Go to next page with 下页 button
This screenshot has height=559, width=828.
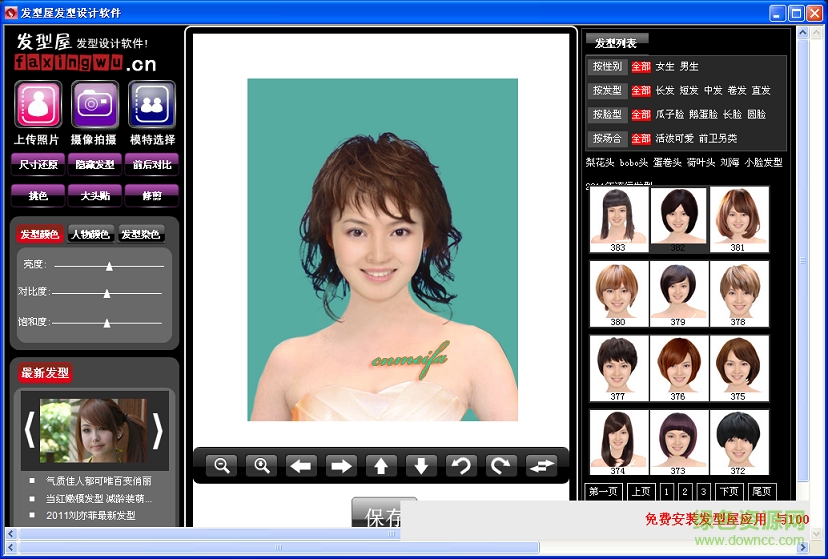(729, 491)
